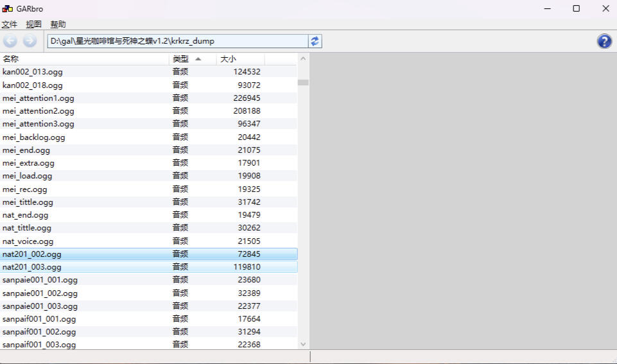Select nat201_003.ogg
This screenshot has height=364, width=617.
[x=148, y=267]
